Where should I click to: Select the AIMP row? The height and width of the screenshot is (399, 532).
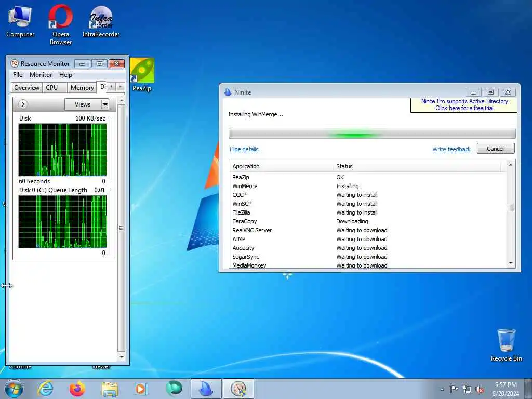coord(368,239)
